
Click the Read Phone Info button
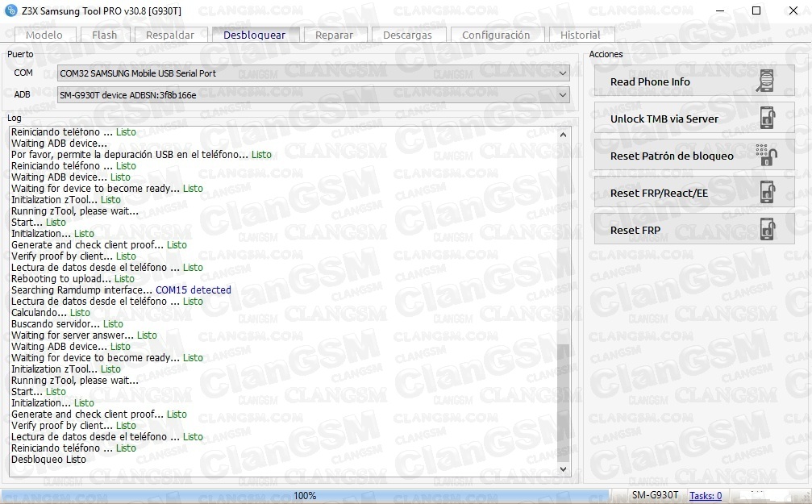tap(694, 81)
